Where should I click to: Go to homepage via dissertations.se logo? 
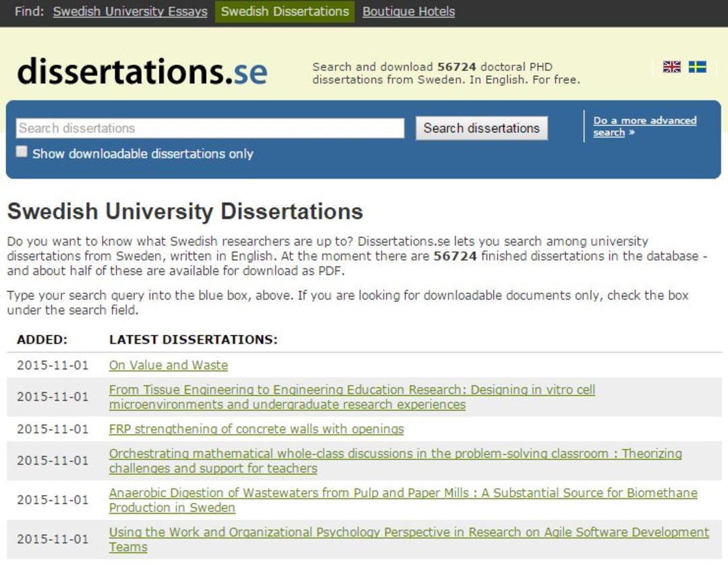[x=142, y=71]
